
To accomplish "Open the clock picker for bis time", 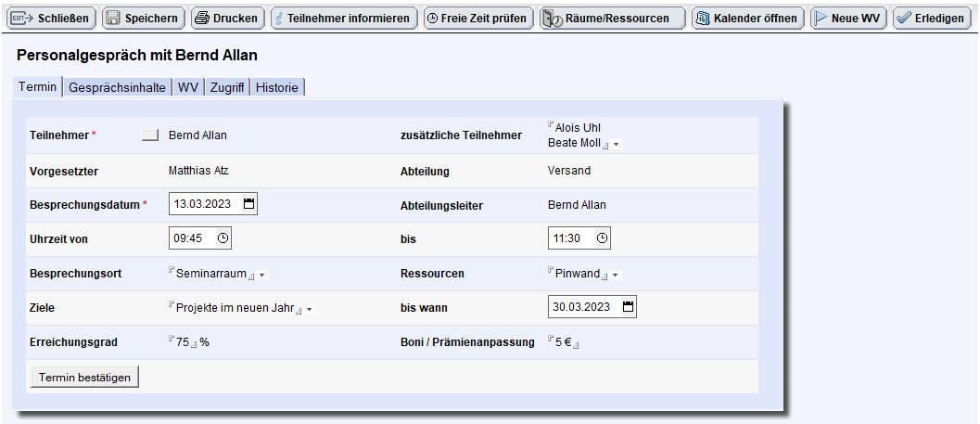I will pos(602,238).
